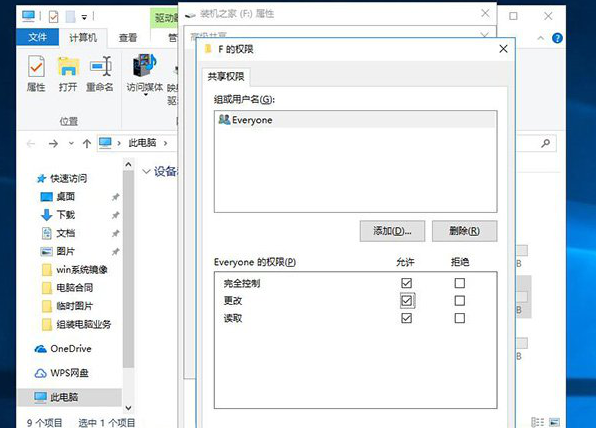Viewport: 596px width, 428px height.
Task: Check the deny box for 完全控制
Action: (x=460, y=283)
